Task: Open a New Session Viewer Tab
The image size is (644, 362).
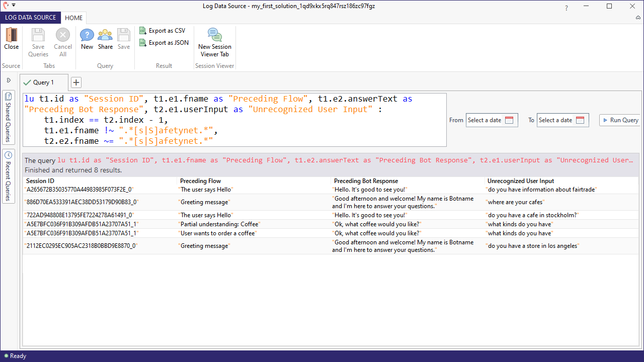Action: tap(215, 42)
